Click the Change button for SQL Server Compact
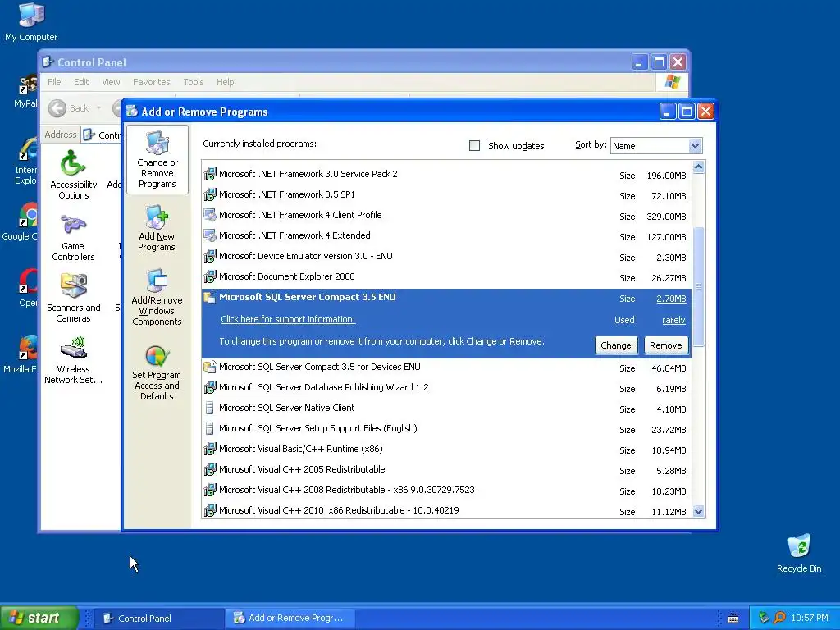The height and width of the screenshot is (630, 840). [615, 345]
